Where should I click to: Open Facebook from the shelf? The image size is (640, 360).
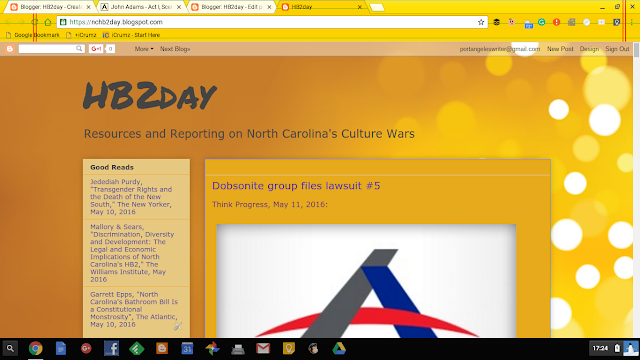(x=111, y=349)
